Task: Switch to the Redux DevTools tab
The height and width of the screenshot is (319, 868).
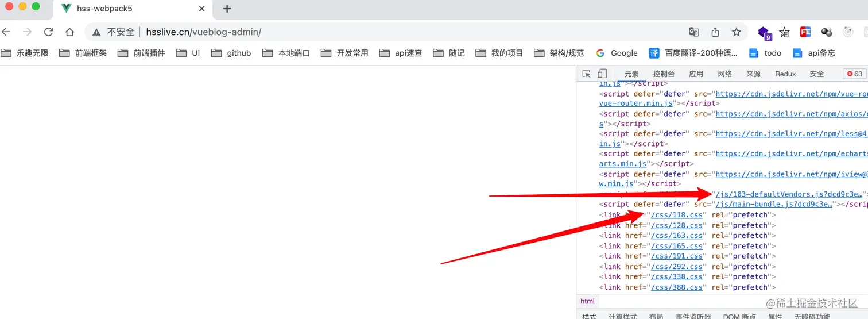Action: point(785,74)
